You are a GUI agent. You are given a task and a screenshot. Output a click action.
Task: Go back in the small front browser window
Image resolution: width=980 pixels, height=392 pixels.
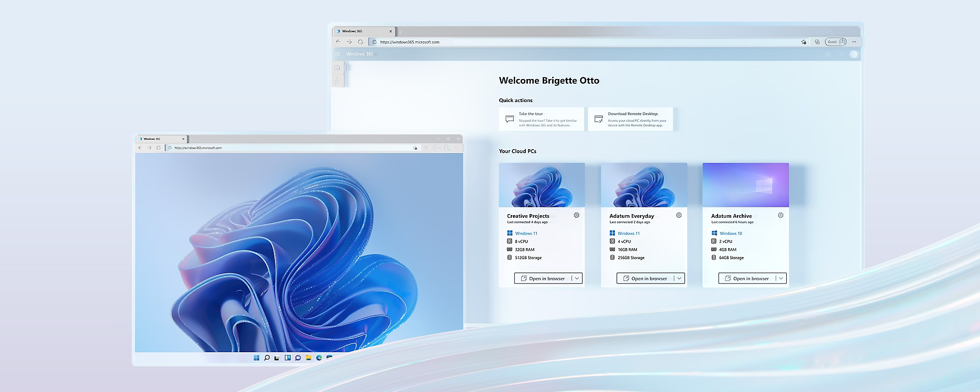click(x=140, y=148)
